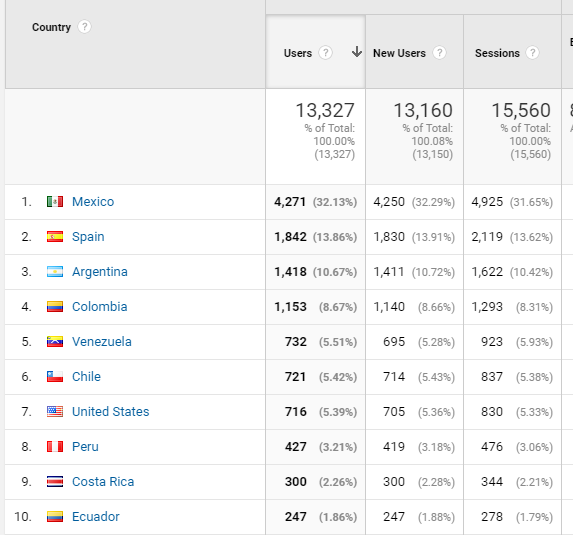Open the Peru country link
Viewport: 573px width, 535px height.
85,447
